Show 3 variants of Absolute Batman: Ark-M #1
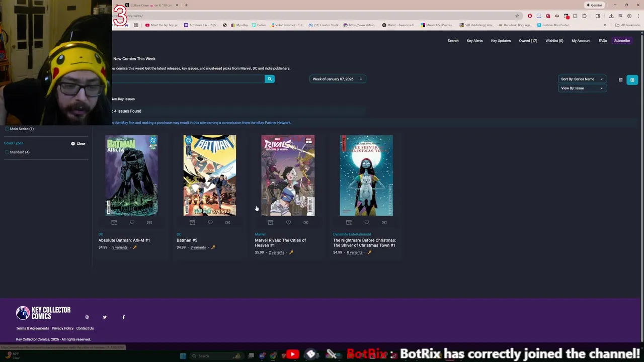This screenshot has height=362, width=644. pos(120,247)
